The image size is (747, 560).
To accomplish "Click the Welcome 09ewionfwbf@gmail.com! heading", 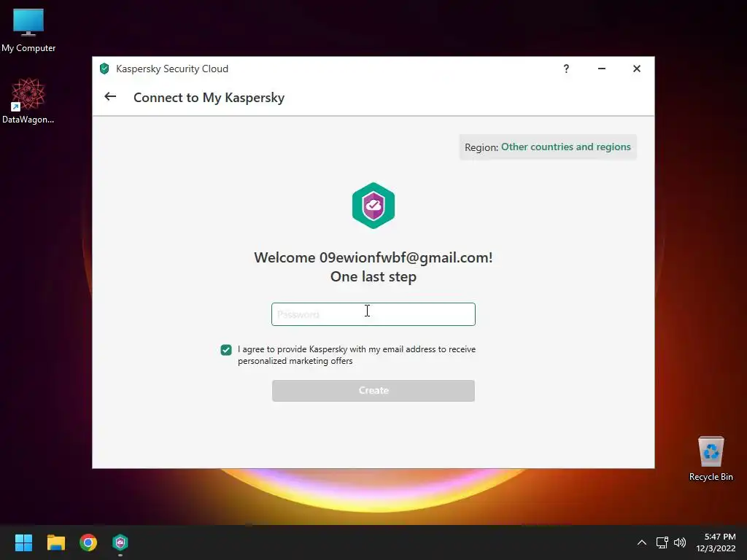I will 373,257.
